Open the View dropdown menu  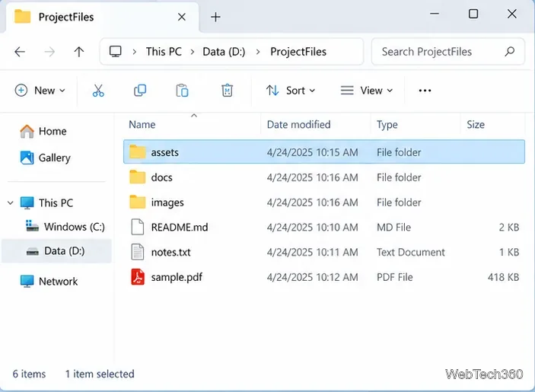(x=367, y=91)
